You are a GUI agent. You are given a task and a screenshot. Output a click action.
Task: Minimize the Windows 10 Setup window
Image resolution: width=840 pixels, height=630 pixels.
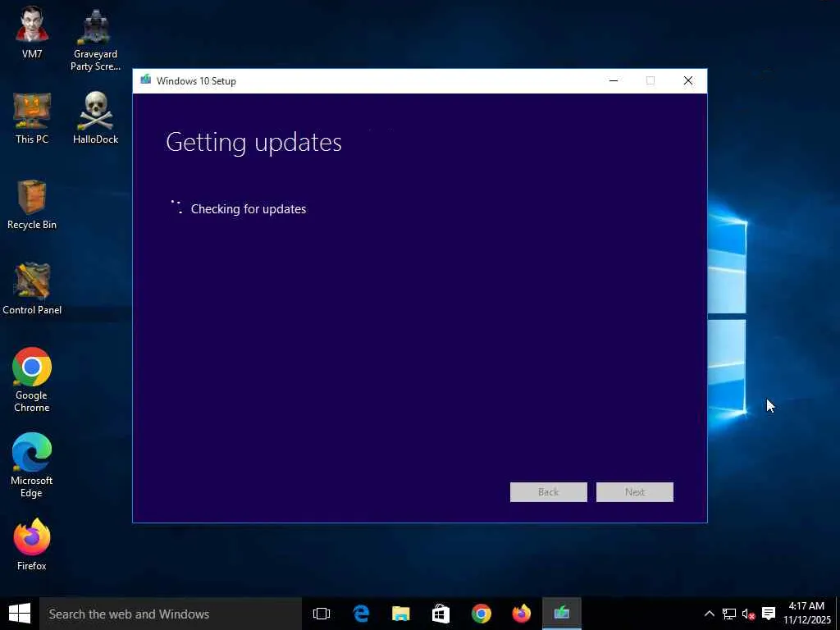614,81
